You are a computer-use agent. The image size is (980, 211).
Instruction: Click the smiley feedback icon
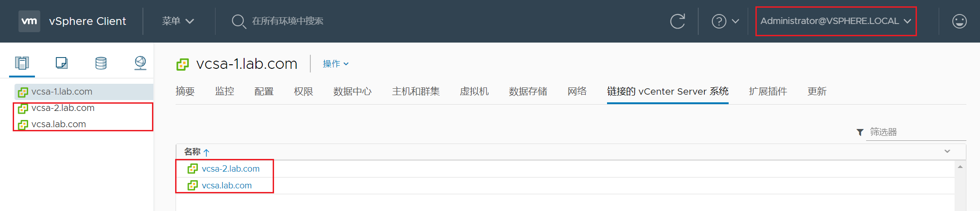click(x=959, y=21)
